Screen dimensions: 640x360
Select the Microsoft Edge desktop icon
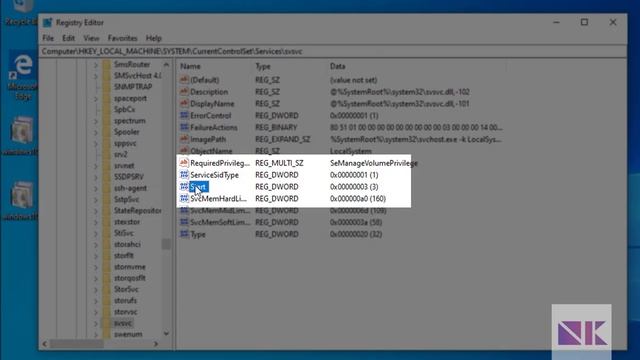22,76
